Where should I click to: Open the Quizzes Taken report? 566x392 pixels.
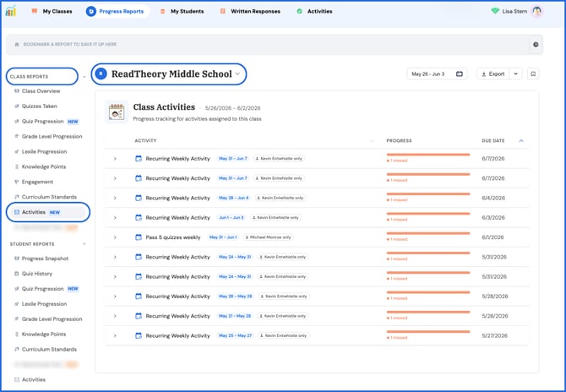point(40,106)
